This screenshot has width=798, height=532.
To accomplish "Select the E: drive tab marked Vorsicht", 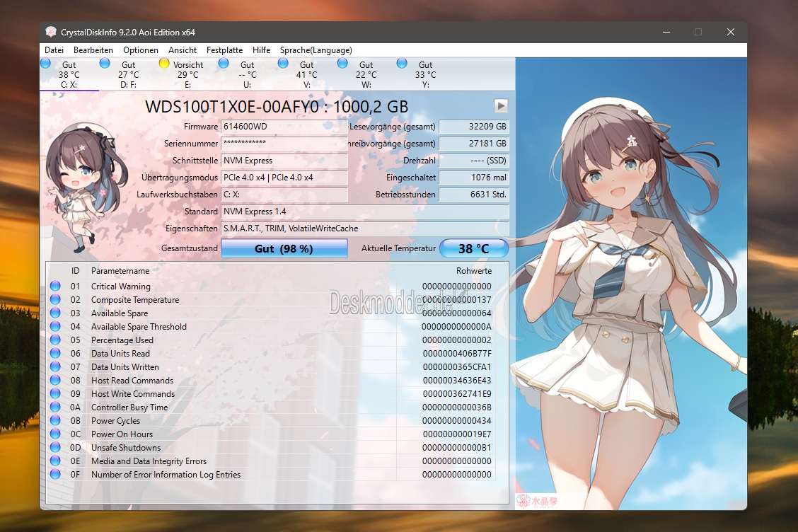I will click(x=187, y=74).
